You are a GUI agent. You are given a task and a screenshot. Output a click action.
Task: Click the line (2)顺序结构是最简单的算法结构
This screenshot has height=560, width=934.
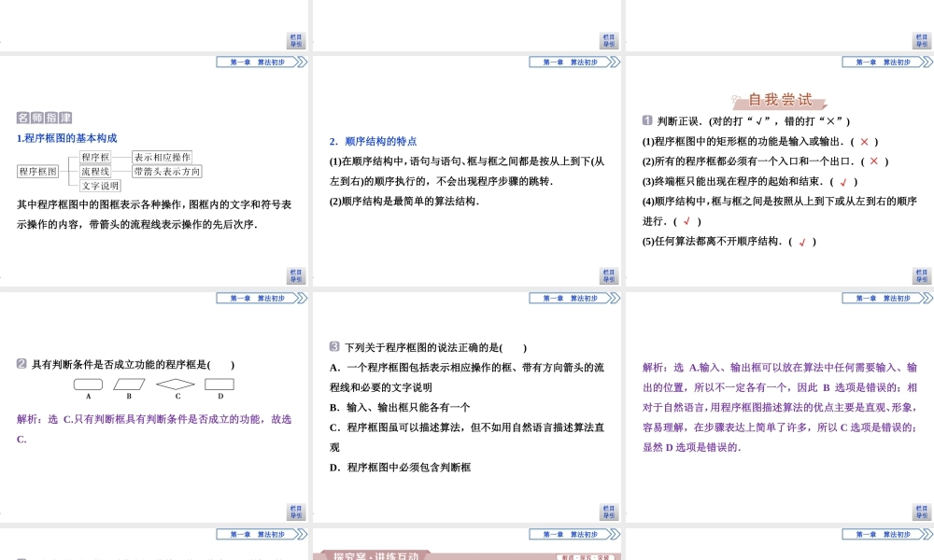coord(404,202)
